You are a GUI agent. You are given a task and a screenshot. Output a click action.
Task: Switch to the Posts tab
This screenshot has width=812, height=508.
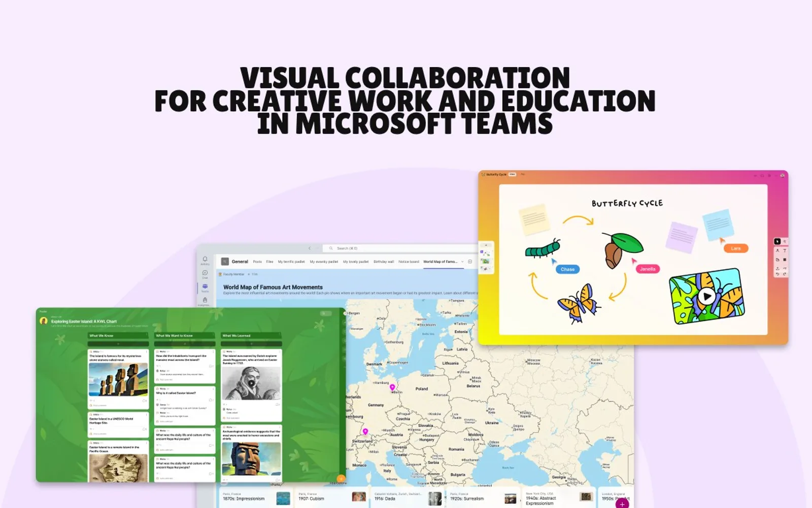257,262
